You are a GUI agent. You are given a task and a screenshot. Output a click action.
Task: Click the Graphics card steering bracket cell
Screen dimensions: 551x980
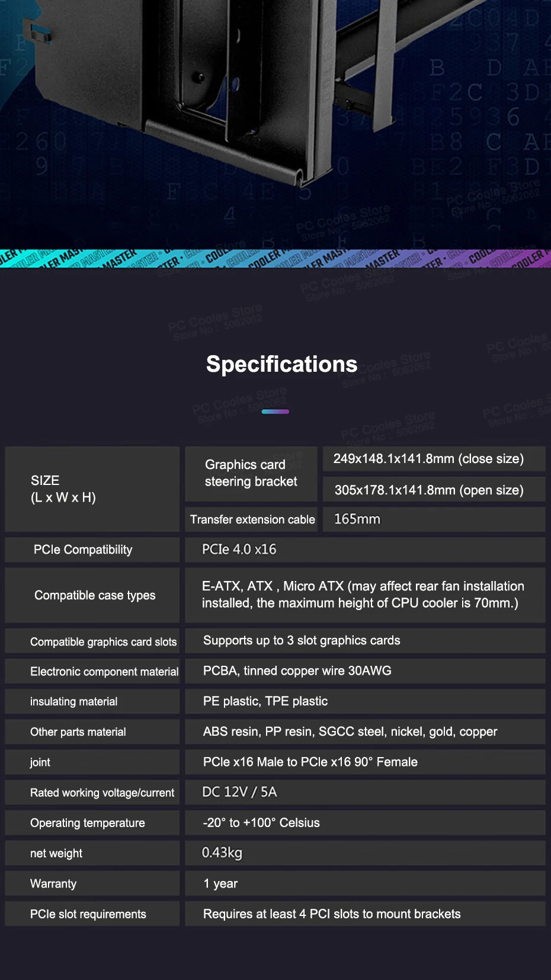click(251, 473)
